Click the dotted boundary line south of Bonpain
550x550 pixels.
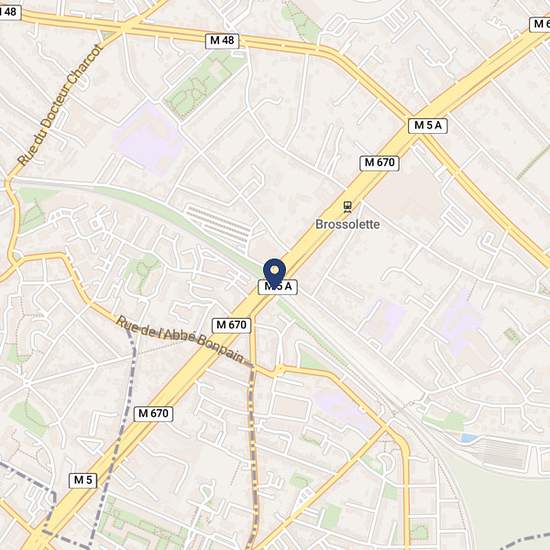(x=253, y=456)
